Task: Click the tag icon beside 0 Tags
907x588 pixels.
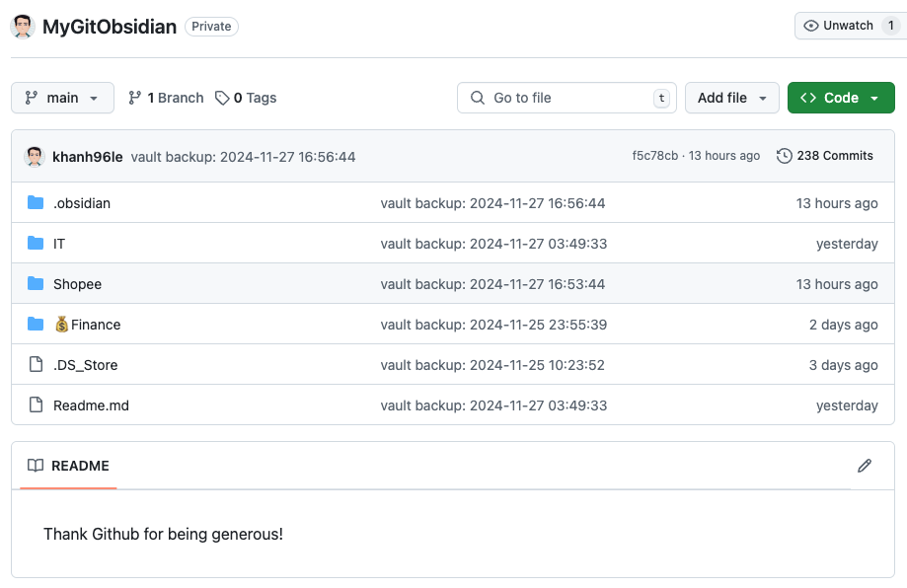Action: pos(222,98)
